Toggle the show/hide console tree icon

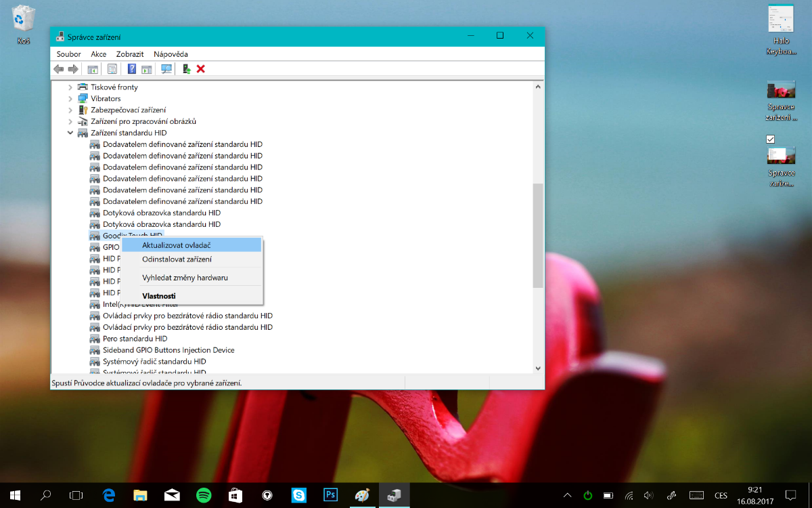(x=93, y=69)
